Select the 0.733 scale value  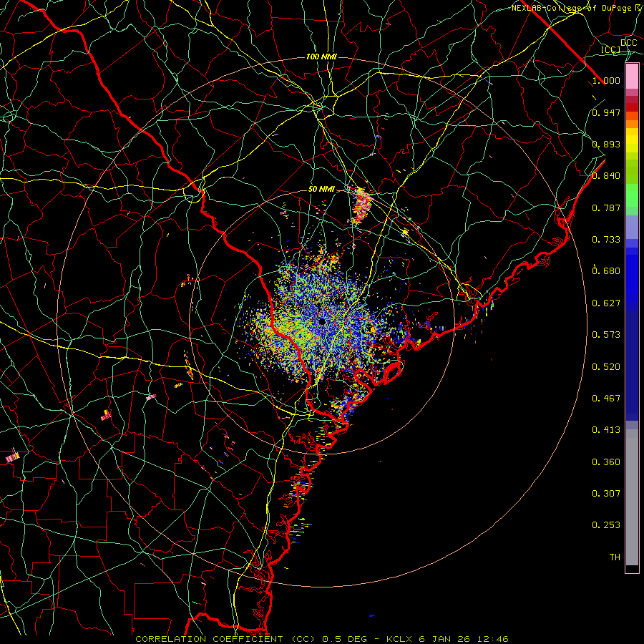606,240
